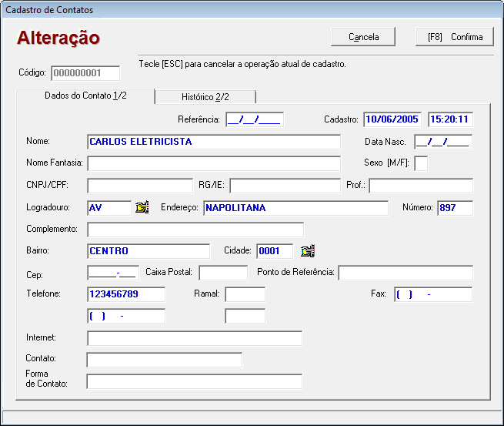Click the CNPJ/CPF input field
This screenshot has width=504, height=426.
click(x=139, y=186)
